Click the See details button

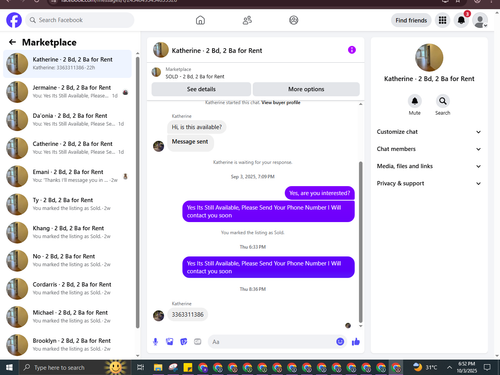pos(201,89)
